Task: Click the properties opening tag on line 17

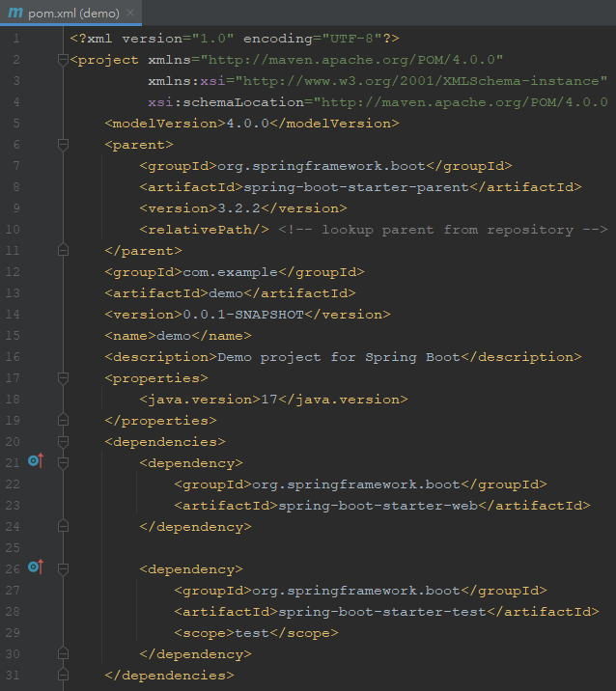Action: [x=156, y=378]
